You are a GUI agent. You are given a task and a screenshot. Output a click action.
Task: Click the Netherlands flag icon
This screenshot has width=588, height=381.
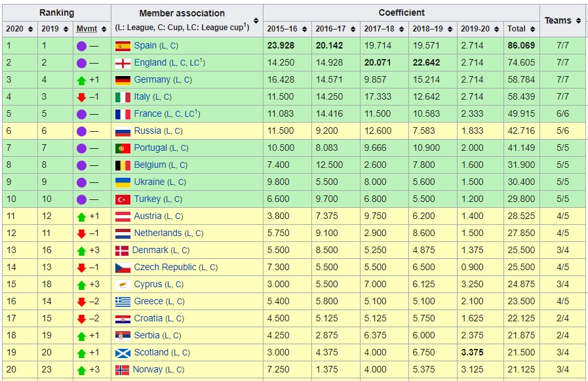(123, 233)
